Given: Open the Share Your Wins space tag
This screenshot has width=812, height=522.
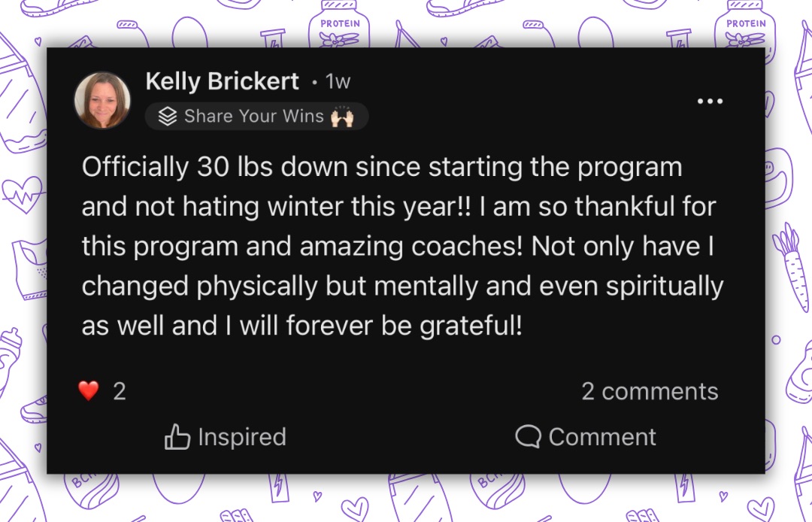Looking at the screenshot, I should [x=254, y=117].
